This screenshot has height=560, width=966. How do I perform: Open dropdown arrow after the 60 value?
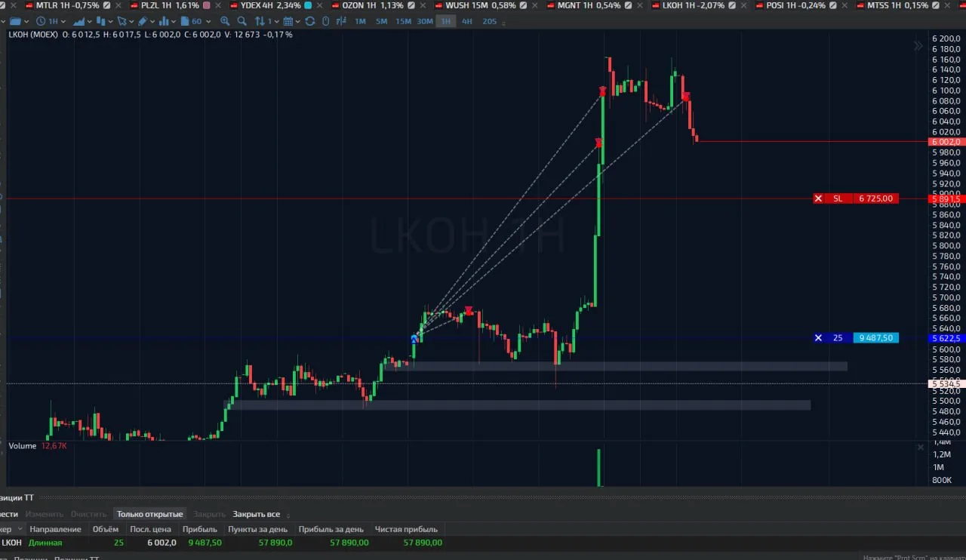[x=208, y=21]
